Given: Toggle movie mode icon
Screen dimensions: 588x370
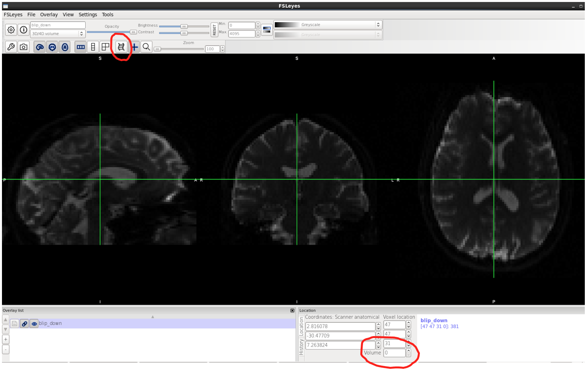Looking at the screenshot, I should pyautogui.click(x=121, y=47).
